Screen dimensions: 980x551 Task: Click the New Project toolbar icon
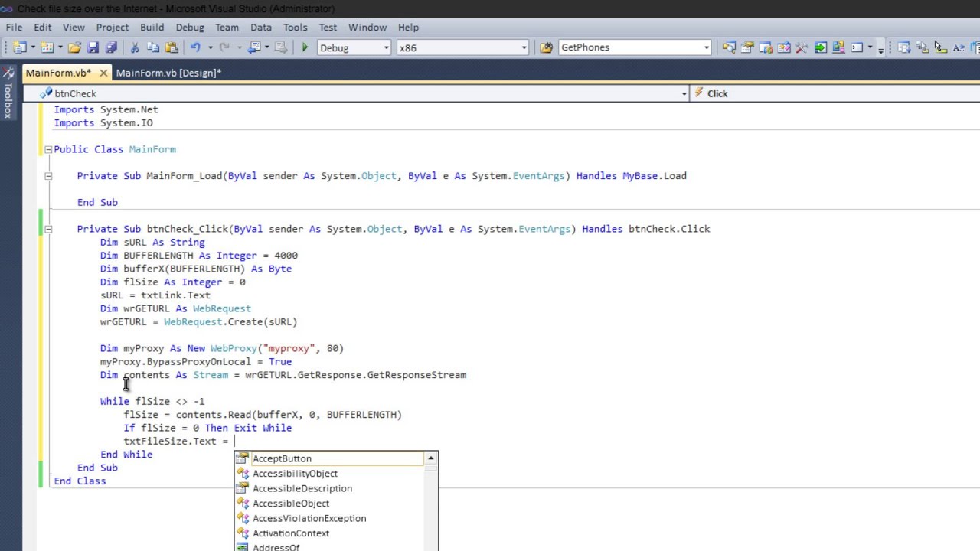(18, 47)
